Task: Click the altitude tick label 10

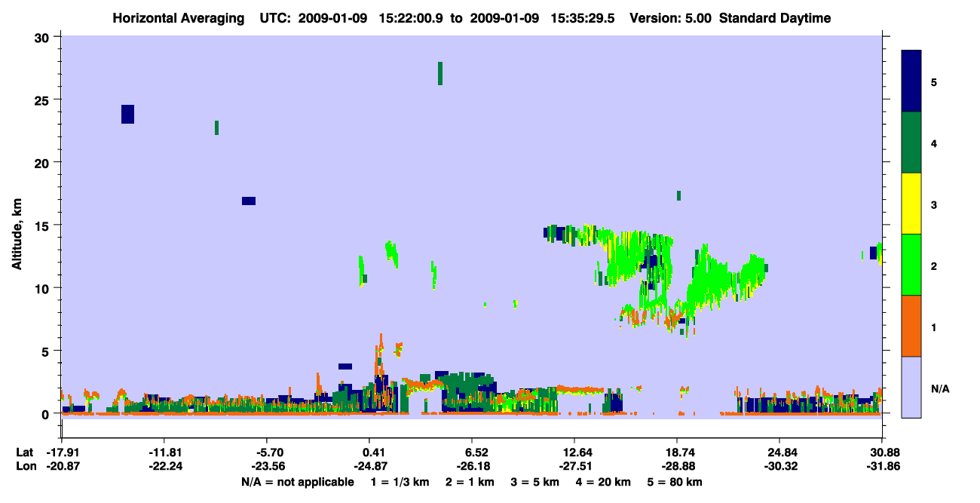Action: 44,288
